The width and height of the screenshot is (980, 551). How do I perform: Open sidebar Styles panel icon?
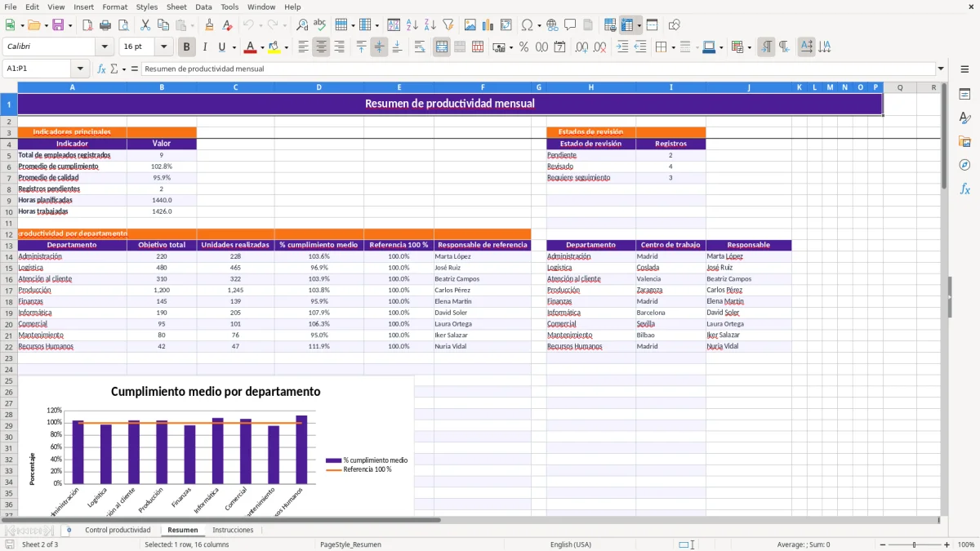coord(964,118)
